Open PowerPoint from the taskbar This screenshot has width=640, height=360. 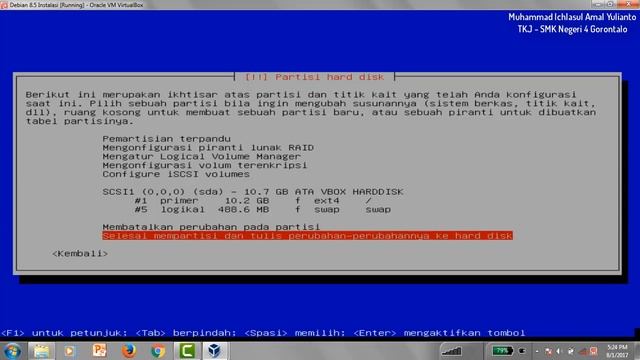pyautogui.click(x=99, y=351)
